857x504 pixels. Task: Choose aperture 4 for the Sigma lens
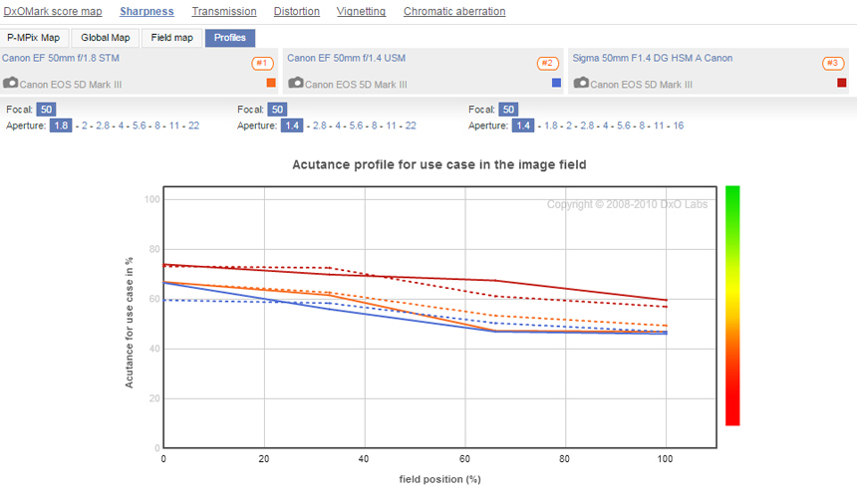point(606,126)
